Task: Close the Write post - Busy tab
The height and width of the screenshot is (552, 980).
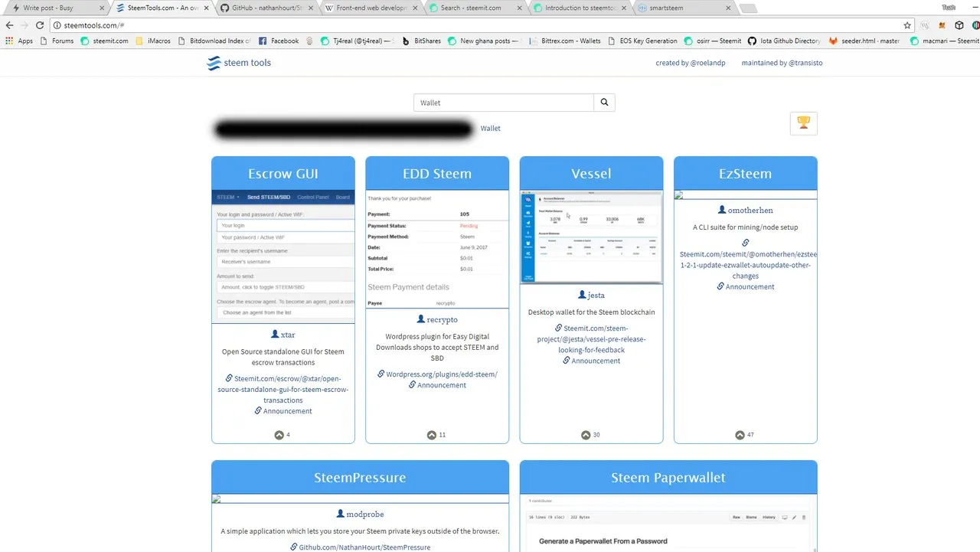Action: pyautogui.click(x=102, y=8)
